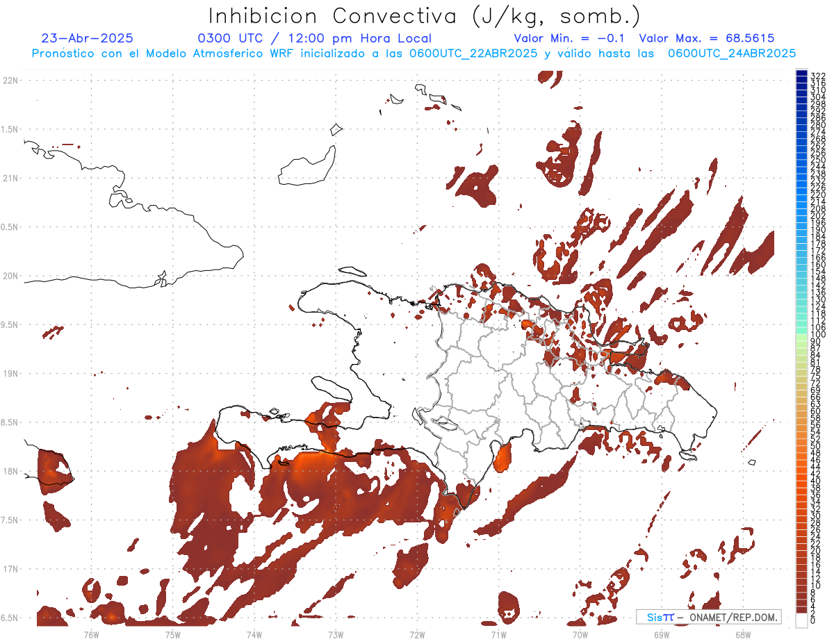Click the 20N latitude label
Image resolution: width=834 pixels, height=644 pixels.
(10, 276)
